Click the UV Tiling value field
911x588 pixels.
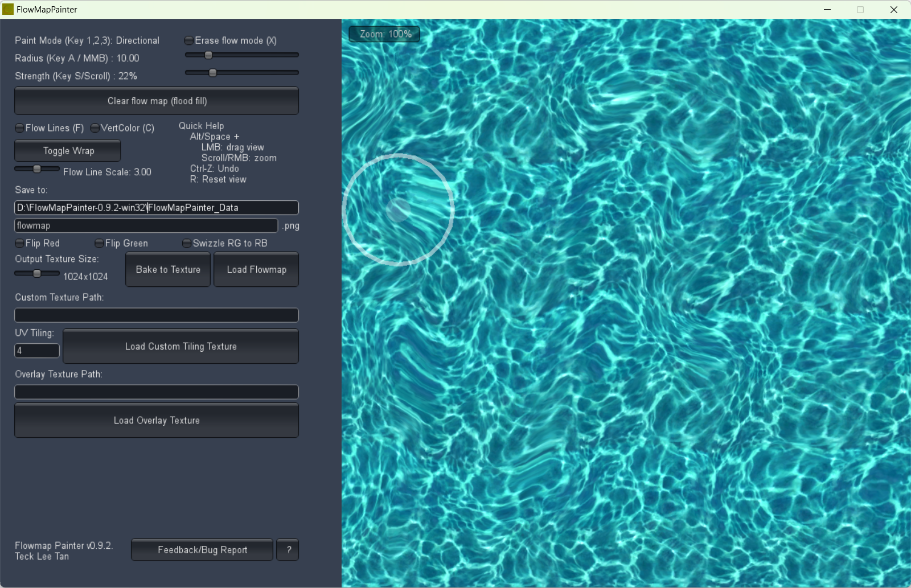[36, 351]
